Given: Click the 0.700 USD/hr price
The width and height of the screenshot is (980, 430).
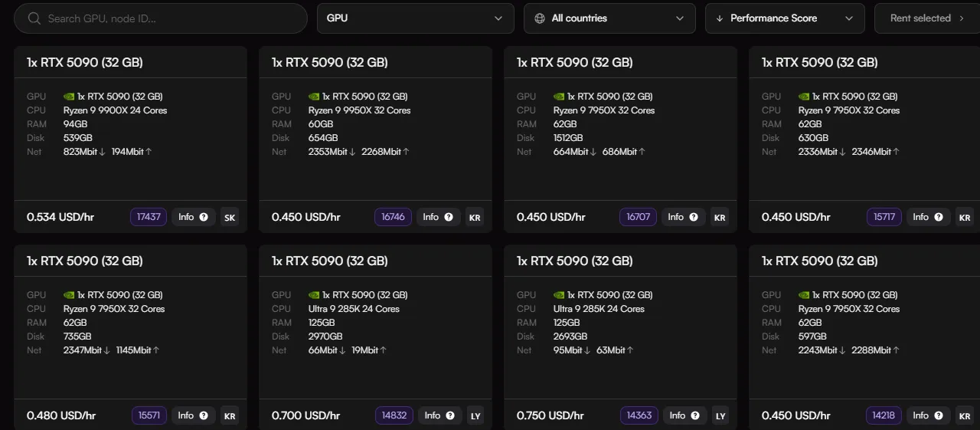Looking at the screenshot, I should [x=306, y=415].
